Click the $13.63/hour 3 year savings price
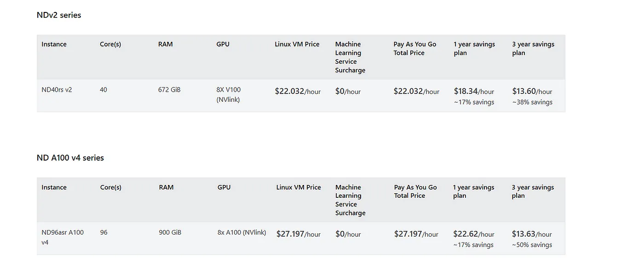 (532, 234)
